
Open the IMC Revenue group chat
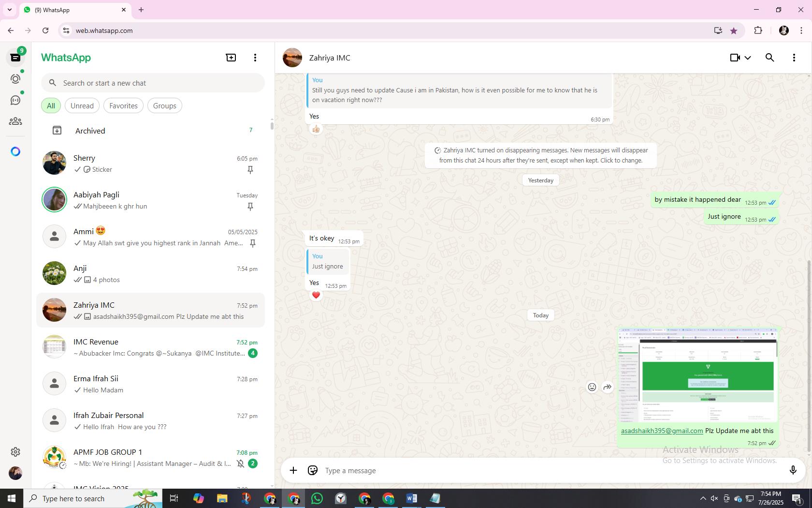point(151,347)
